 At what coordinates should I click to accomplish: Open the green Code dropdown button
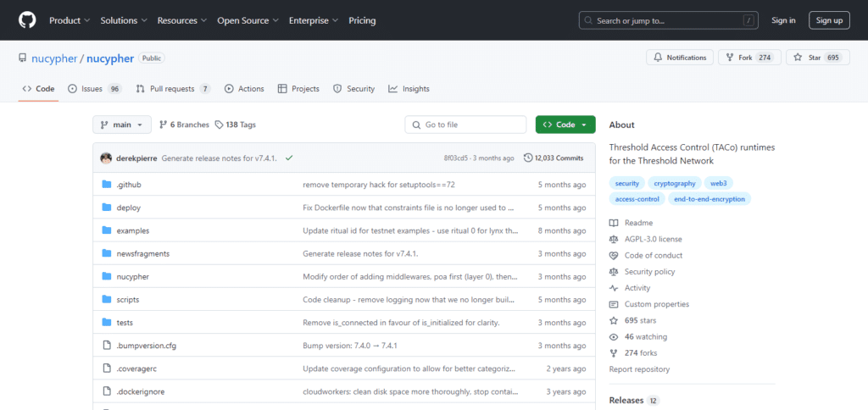pyautogui.click(x=565, y=125)
